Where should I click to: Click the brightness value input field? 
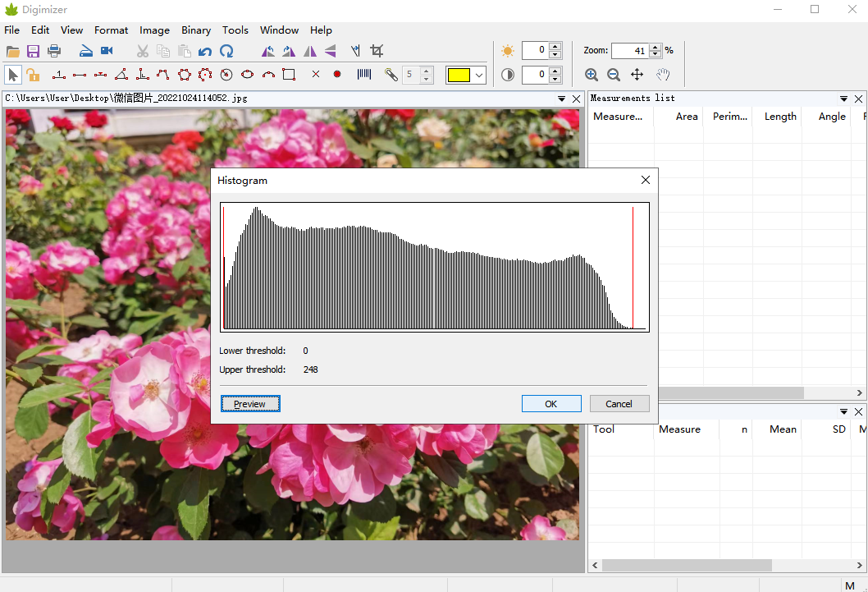(536, 50)
